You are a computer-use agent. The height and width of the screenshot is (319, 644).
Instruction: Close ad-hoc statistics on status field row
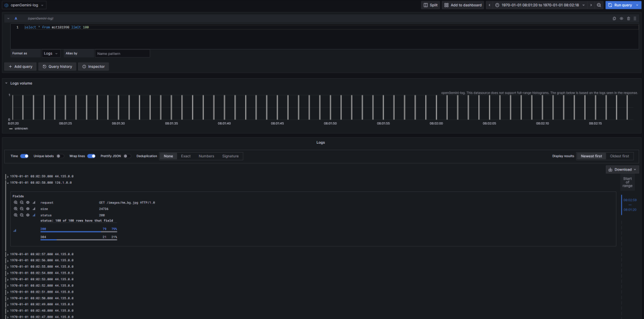(33, 215)
